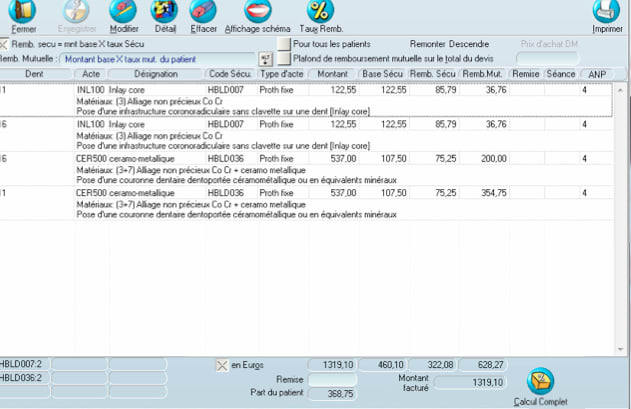Image resolution: width=631 pixels, height=409 pixels.
Task: Toggle the 'en Euros' checkbox
Action: point(222,365)
